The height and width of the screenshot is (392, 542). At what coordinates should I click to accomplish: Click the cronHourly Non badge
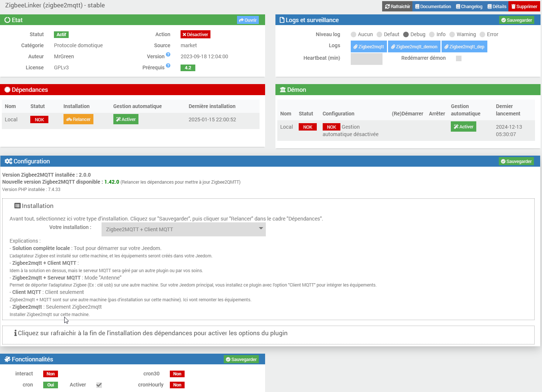[x=177, y=385]
